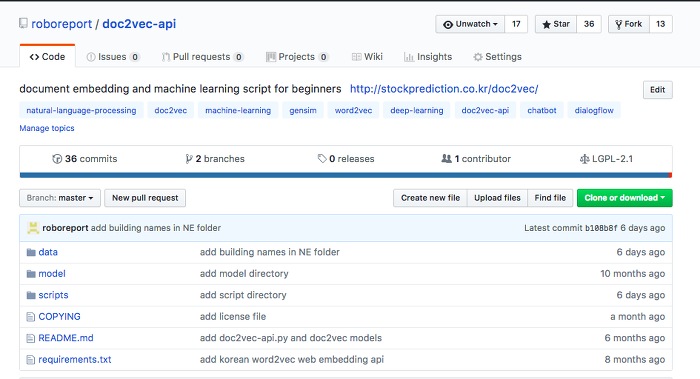Image resolution: width=700 pixels, height=379 pixels.
Task: Click Manage topics link
Action: click(x=47, y=128)
